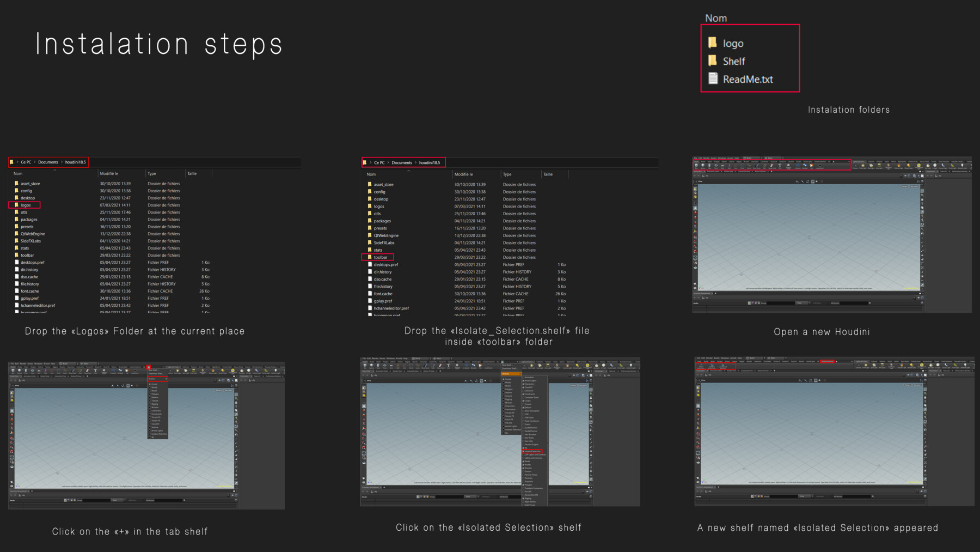Select 'hchanneleditor.pref' file name in left explorer

click(x=38, y=305)
